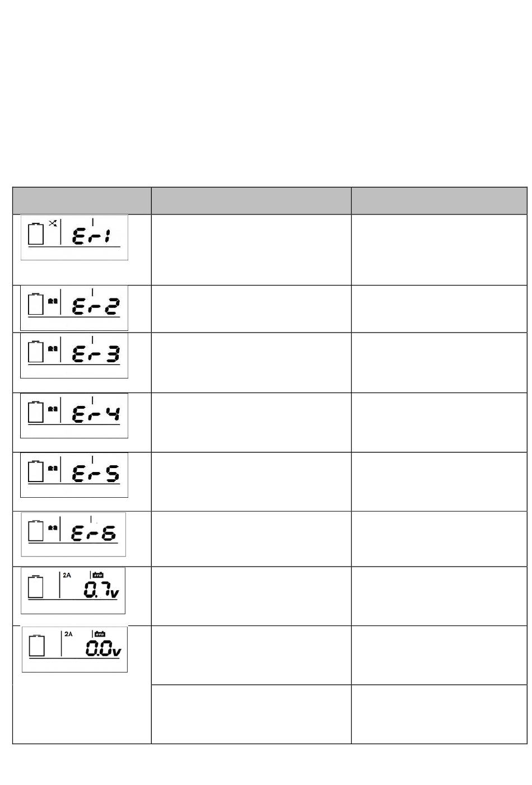This screenshot has width=532, height=785.
Task: Click the crossed clamps icon beside Er1
Action: pos(53,223)
